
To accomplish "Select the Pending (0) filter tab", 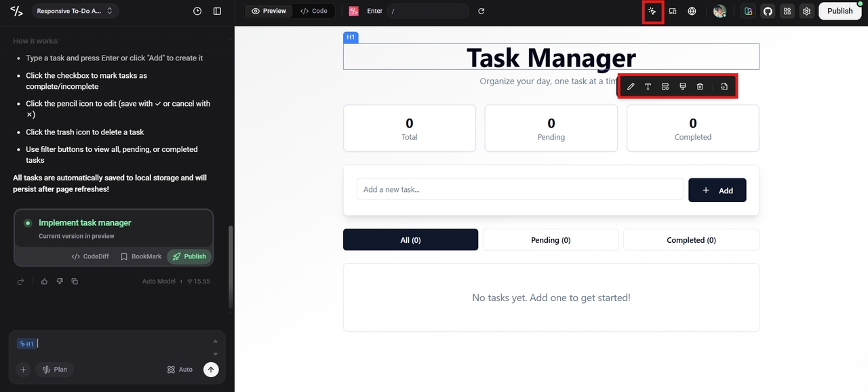I will point(551,240).
